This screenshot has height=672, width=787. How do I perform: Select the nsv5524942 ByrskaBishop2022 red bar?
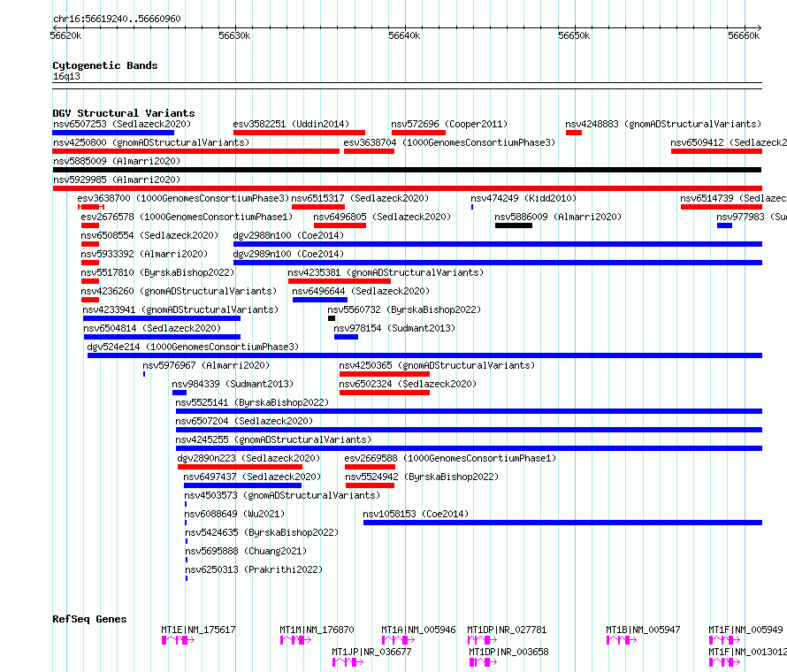pyautogui.click(x=370, y=485)
